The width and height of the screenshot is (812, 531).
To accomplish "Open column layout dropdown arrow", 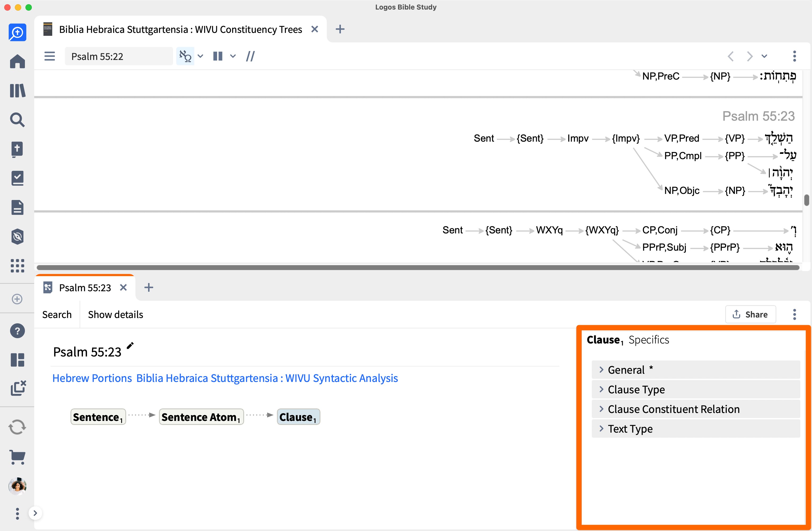I will 233,56.
